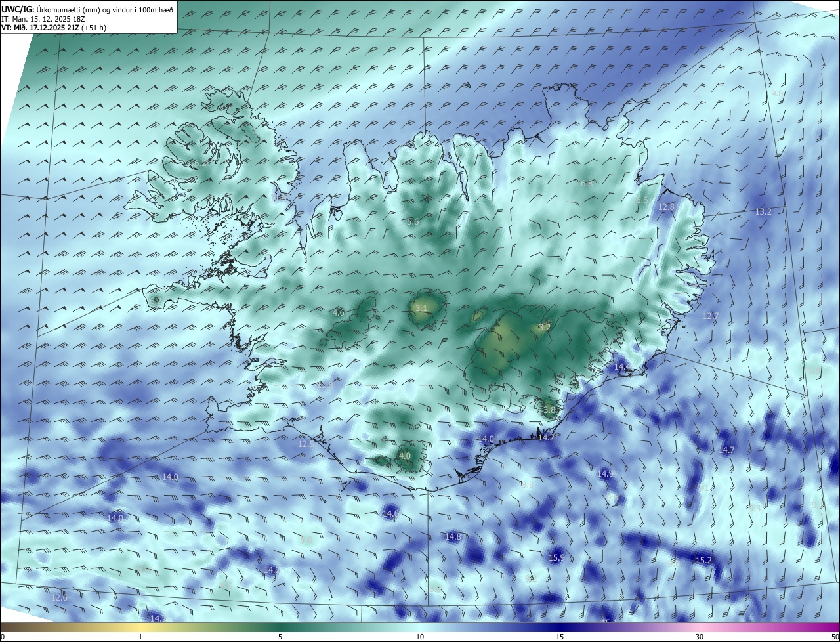Pick the magenta color at the colorbar's 50 end
This screenshot has height=642, width=840.
point(836,627)
